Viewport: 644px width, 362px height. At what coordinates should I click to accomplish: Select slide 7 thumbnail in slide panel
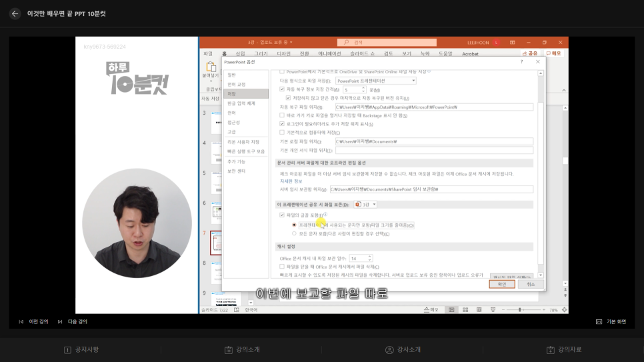216,243
